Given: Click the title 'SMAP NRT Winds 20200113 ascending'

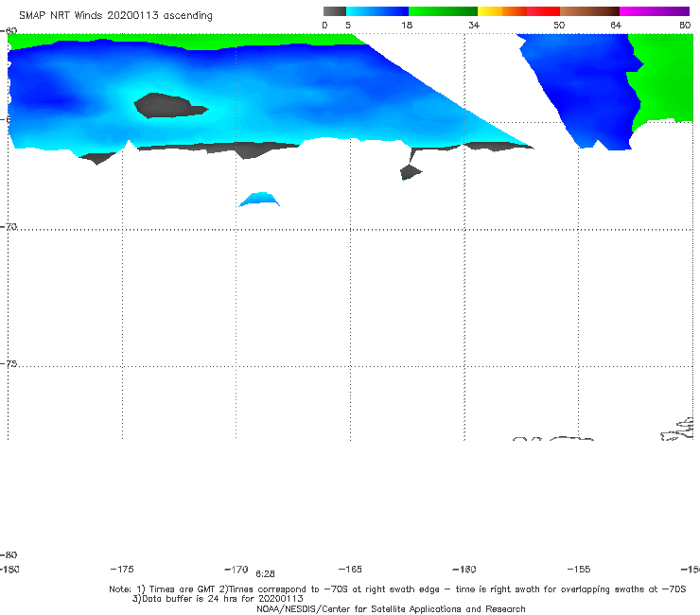Looking at the screenshot, I should click(115, 16).
